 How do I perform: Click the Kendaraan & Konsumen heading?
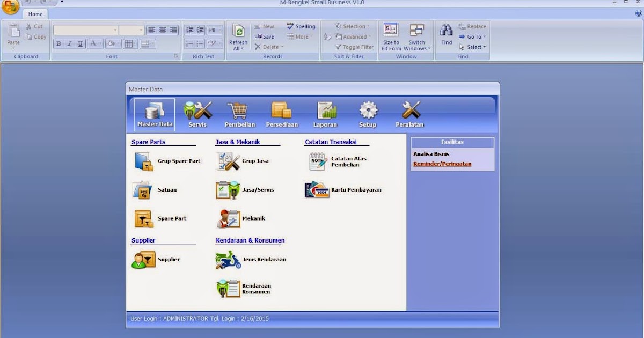tap(250, 240)
